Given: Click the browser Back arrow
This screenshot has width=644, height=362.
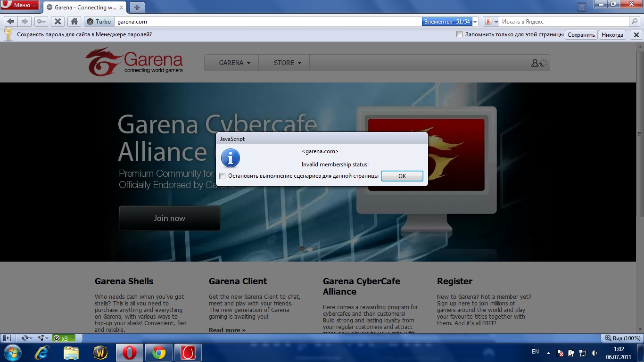Looking at the screenshot, I should (x=10, y=21).
